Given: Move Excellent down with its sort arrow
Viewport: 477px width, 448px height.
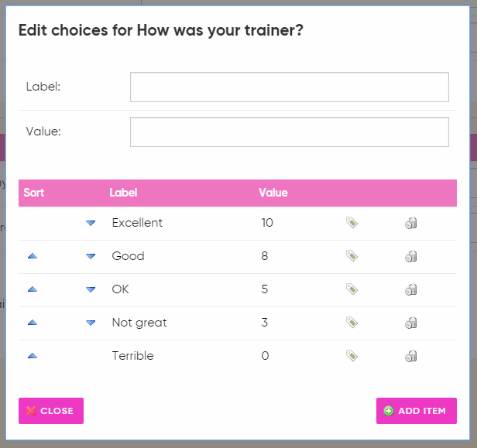Looking at the screenshot, I should click(x=91, y=223).
